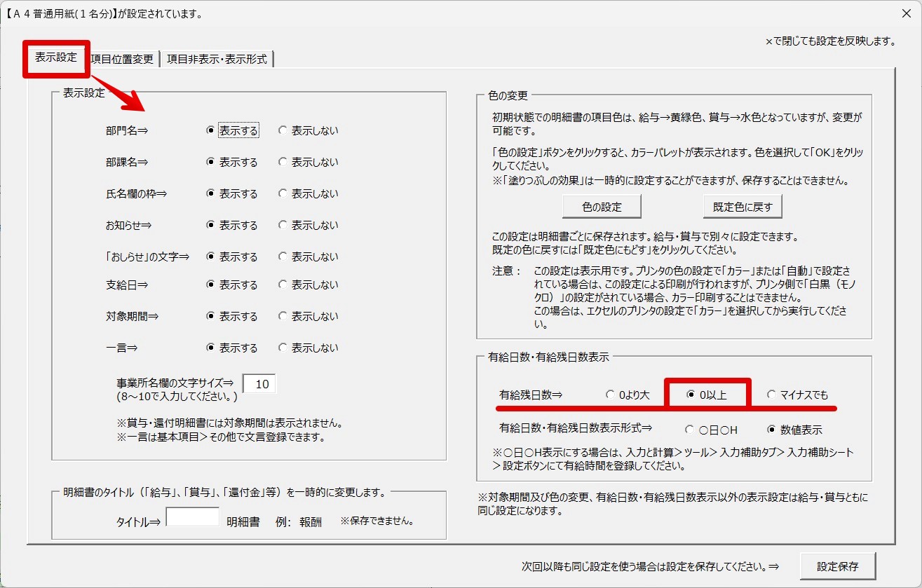Set 部門名 to 表示しない

[283, 130]
